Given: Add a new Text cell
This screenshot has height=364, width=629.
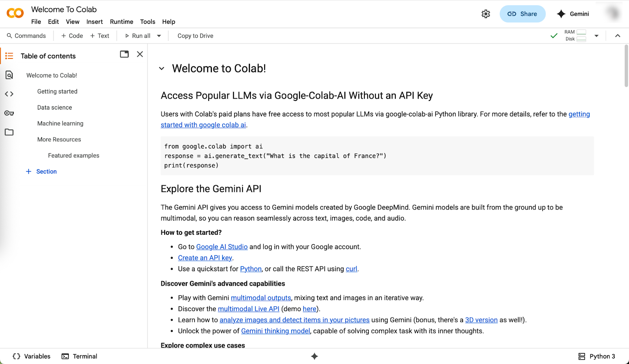Looking at the screenshot, I should pos(99,36).
